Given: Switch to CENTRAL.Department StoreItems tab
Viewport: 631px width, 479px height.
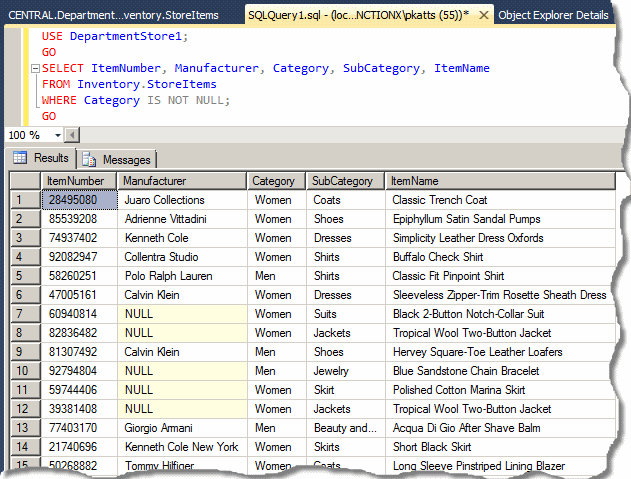Looking at the screenshot, I should pos(113,15).
